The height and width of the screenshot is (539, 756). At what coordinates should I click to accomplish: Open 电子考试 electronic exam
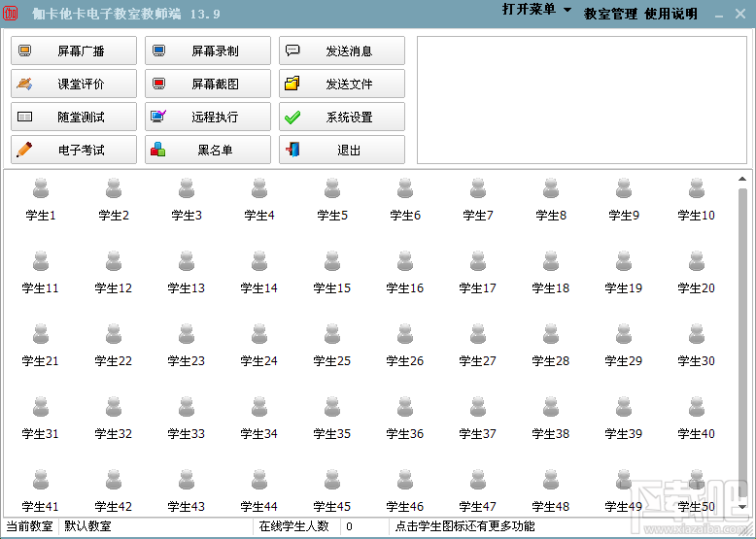pos(74,150)
